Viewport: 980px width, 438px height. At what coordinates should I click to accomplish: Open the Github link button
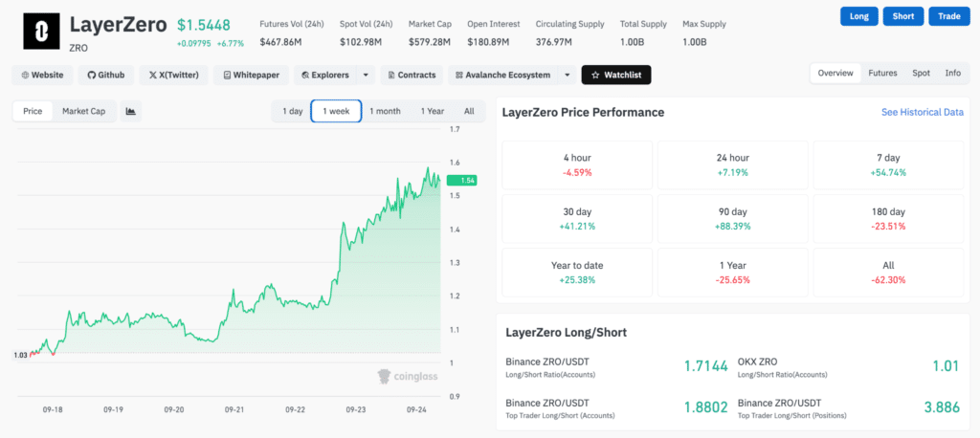[106, 75]
